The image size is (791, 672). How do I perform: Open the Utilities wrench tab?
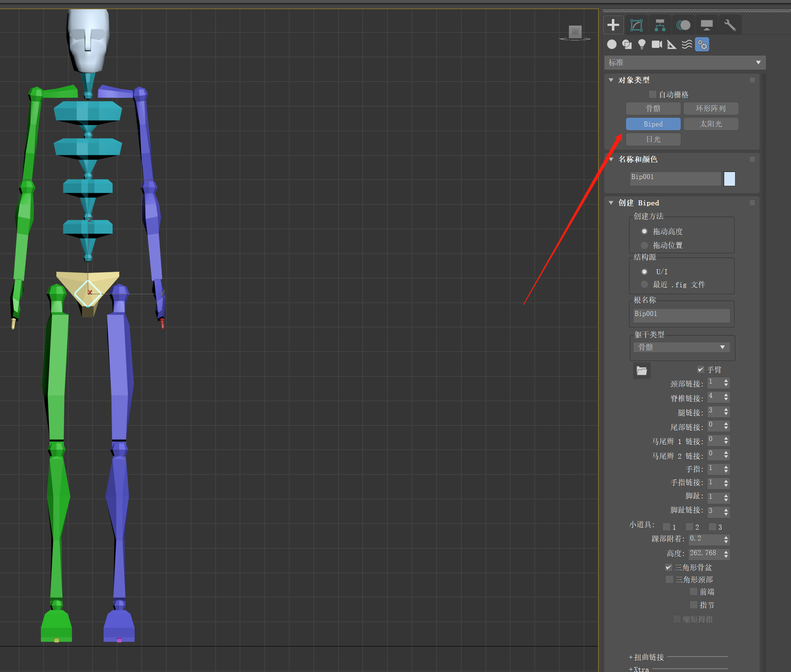(730, 25)
